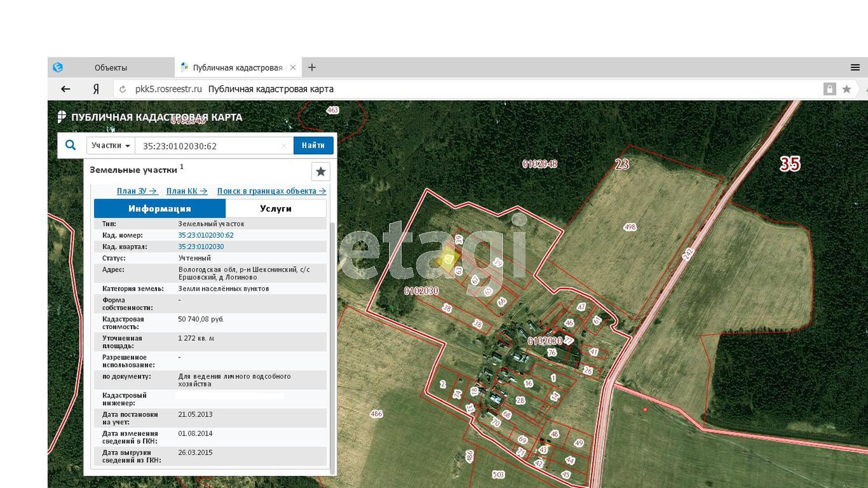Click the Rosreestr logo in header
Viewport: 868px width, 488px height.
[x=62, y=117]
